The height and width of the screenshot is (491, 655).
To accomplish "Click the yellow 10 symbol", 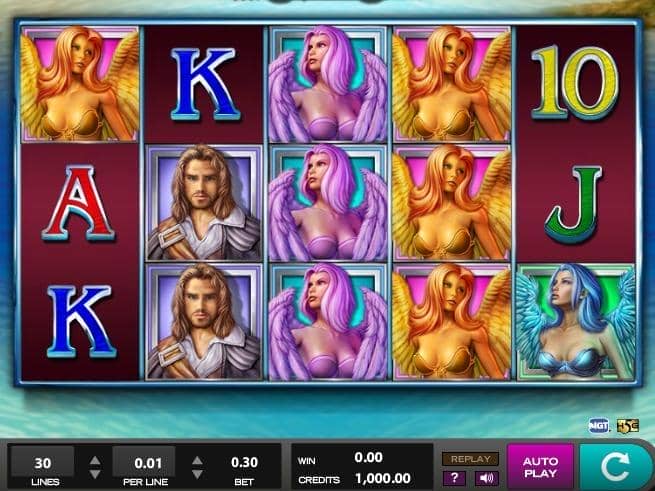I will pos(575,82).
